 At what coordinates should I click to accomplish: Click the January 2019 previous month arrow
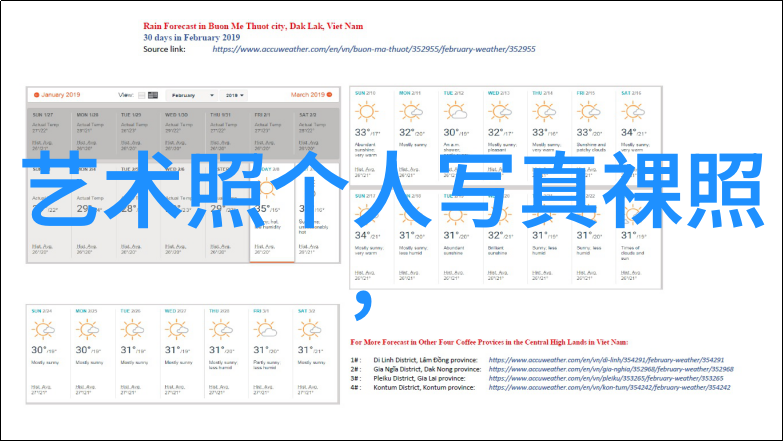(36, 95)
